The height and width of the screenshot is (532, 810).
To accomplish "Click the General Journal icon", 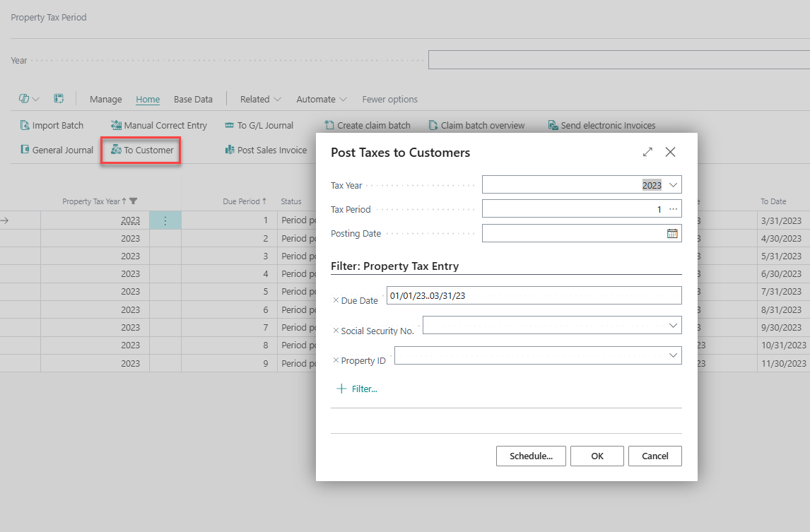I will pos(24,150).
